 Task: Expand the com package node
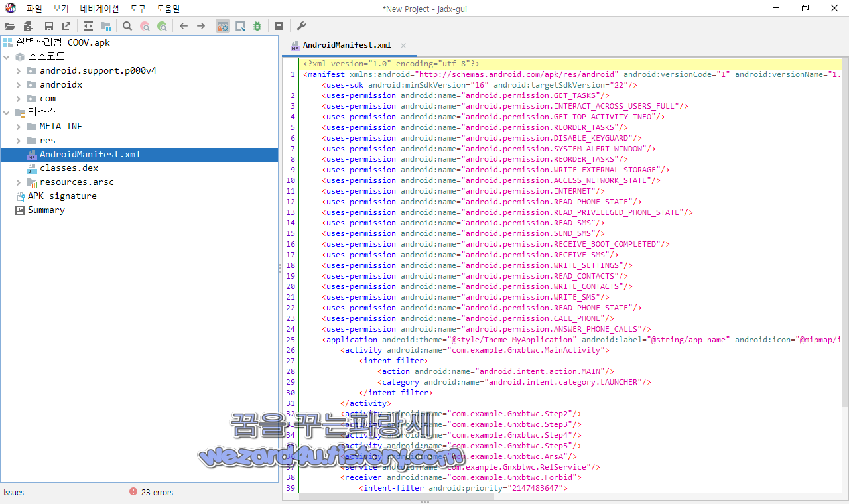19,98
